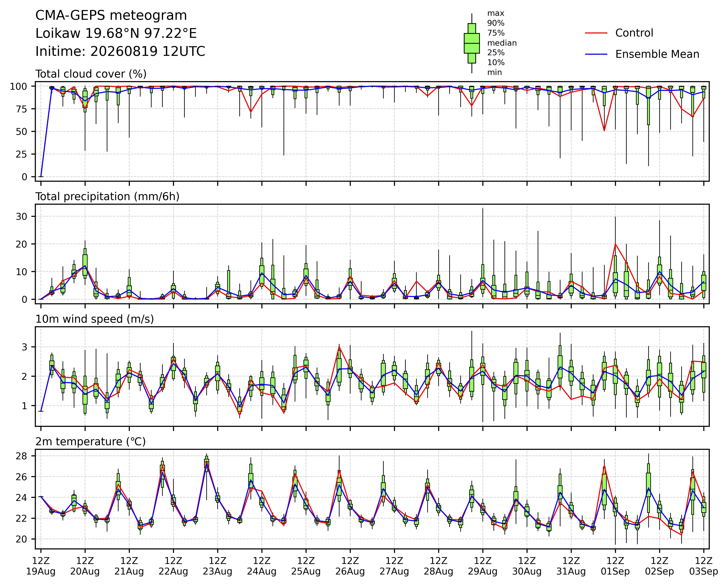Click the Total precipitation (mm/6h) panel title
Viewport: 728px width, 586px height.
[107, 197]
